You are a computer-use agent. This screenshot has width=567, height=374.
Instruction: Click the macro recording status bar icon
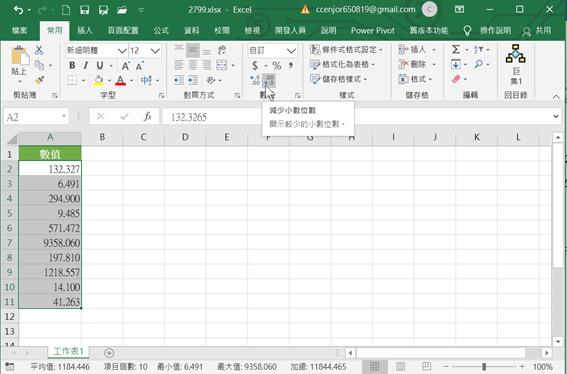tap(10, 366)
